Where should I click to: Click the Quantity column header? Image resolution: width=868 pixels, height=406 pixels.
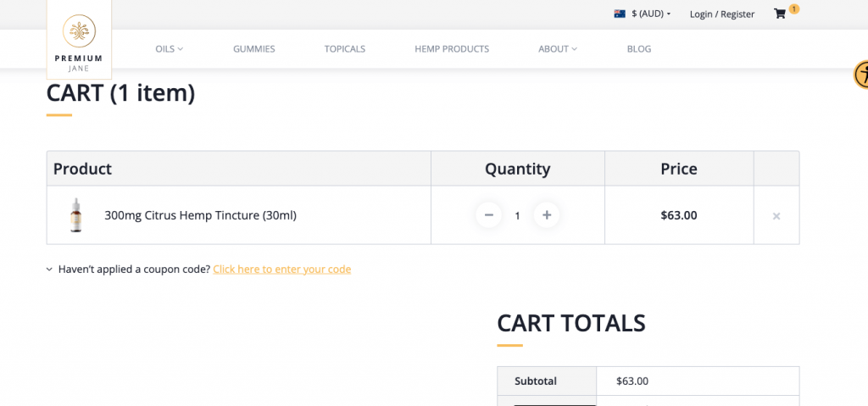(x=518, y=169)
